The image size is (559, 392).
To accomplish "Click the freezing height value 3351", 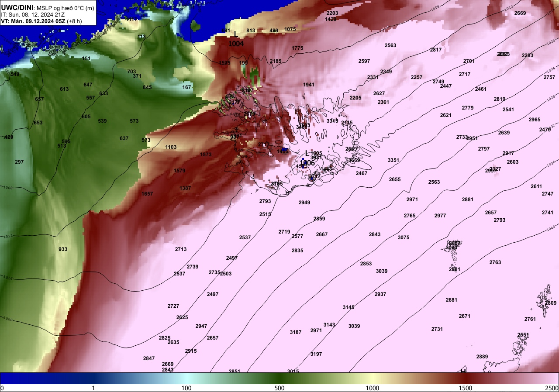I will coord(393,160).
